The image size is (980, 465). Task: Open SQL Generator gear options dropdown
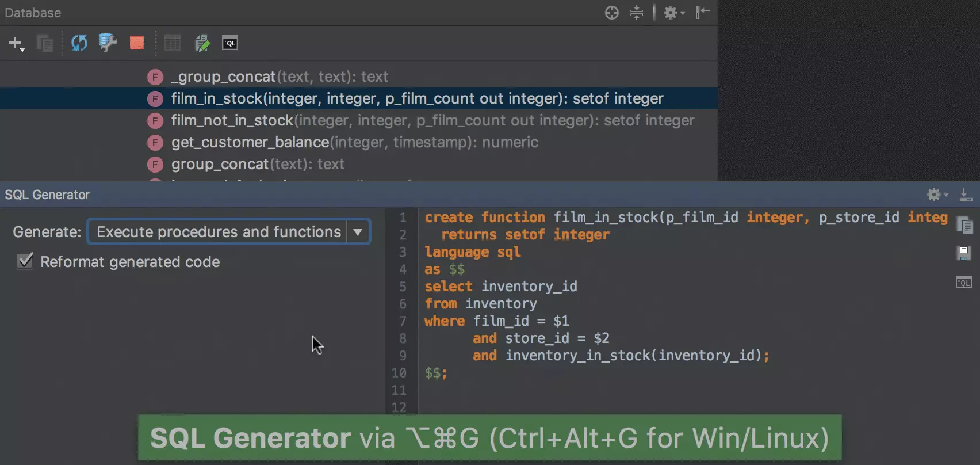[937, 195]
